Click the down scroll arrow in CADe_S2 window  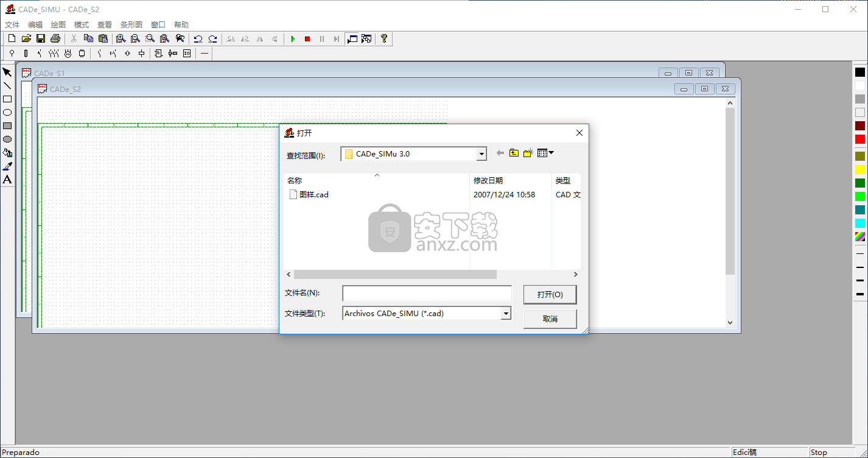pos(730,323)
